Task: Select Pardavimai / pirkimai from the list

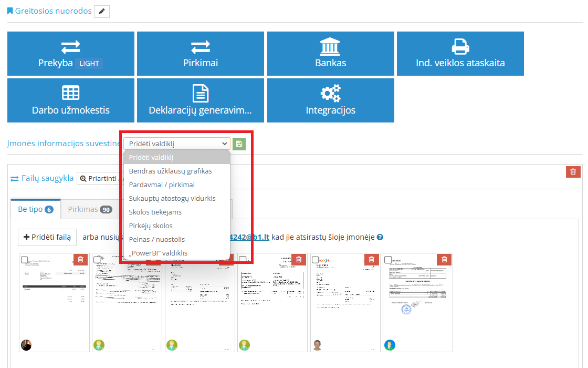Action: [x=162, y=185]
